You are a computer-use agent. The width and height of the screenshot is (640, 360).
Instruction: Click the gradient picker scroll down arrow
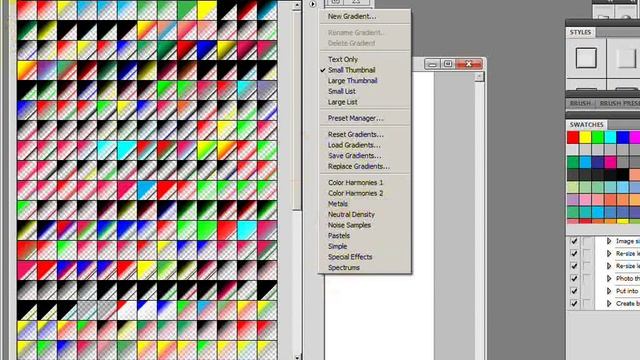[x=297, y=357]
